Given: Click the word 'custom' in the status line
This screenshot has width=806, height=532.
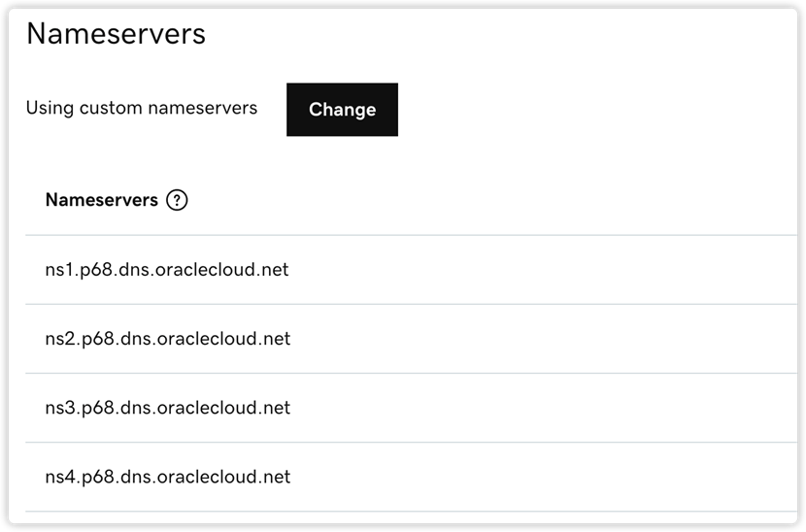Looking at the screenshot, I should [114, 108].
